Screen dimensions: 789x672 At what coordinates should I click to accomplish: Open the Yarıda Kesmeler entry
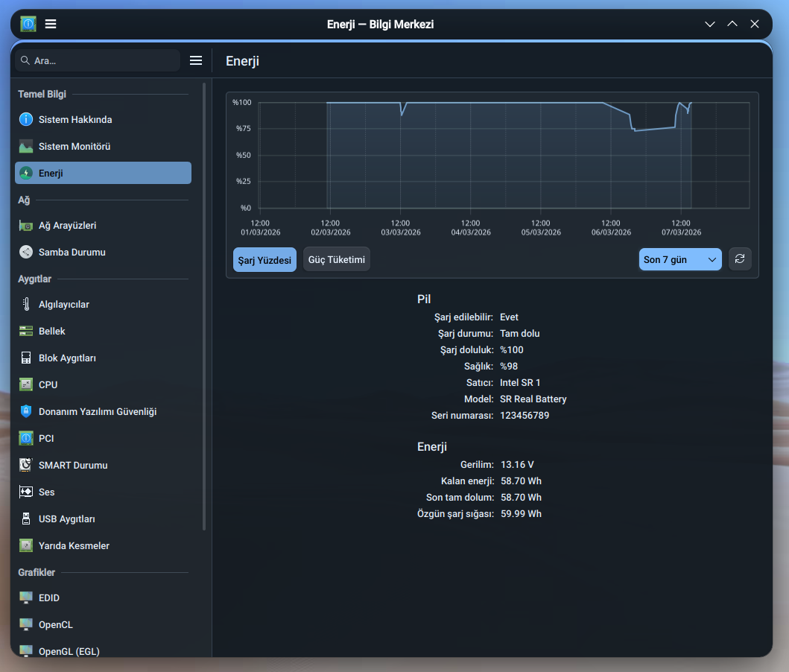point(74,546)
